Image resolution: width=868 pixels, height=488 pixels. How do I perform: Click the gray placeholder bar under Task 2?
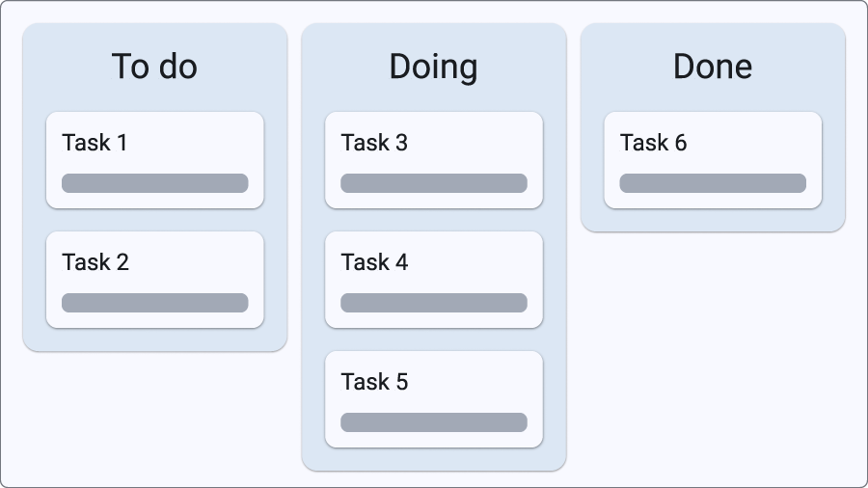tap(154, 303)
